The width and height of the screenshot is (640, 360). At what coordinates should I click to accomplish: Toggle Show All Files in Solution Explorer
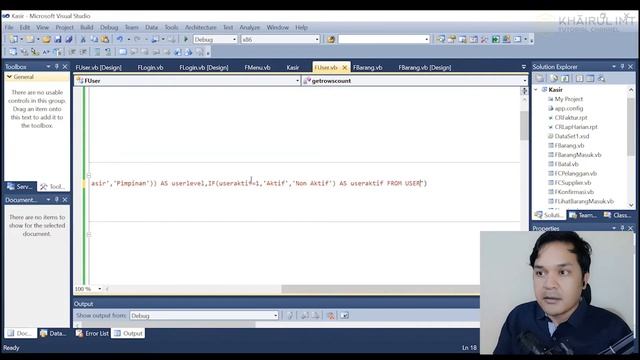point(554,78)
